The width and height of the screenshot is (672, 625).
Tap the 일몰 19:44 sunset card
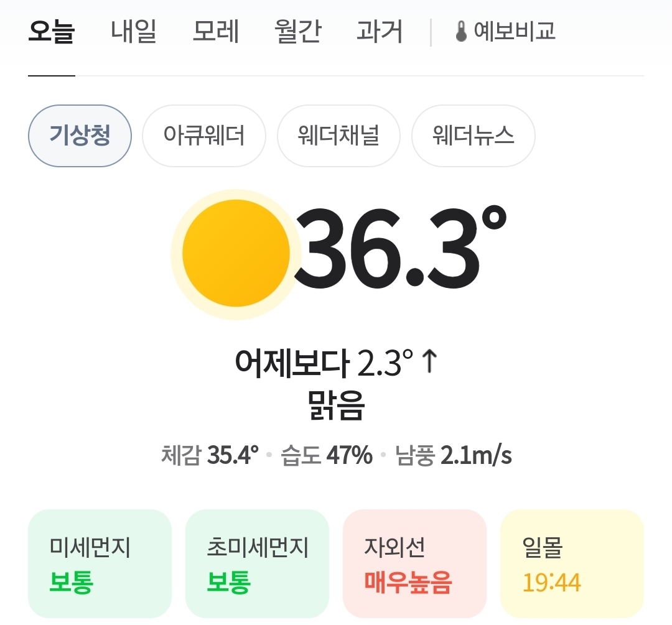(x=572, y=563)
